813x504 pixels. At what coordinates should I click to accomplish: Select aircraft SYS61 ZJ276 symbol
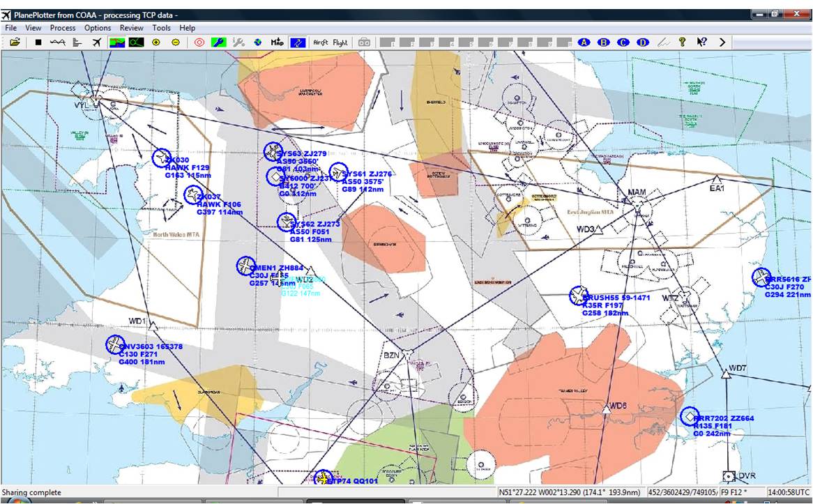(x=339, y=172)
